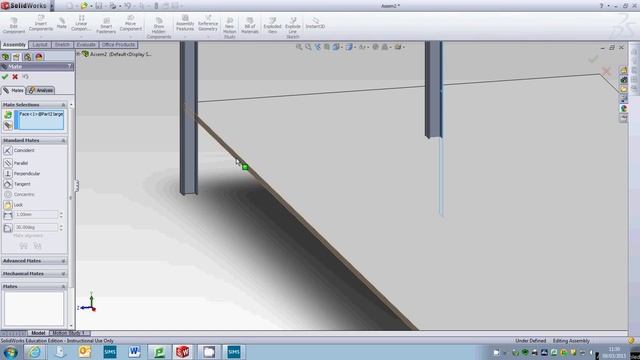
Task: Click the Insert Components tool
Action: tap(41, 23)
